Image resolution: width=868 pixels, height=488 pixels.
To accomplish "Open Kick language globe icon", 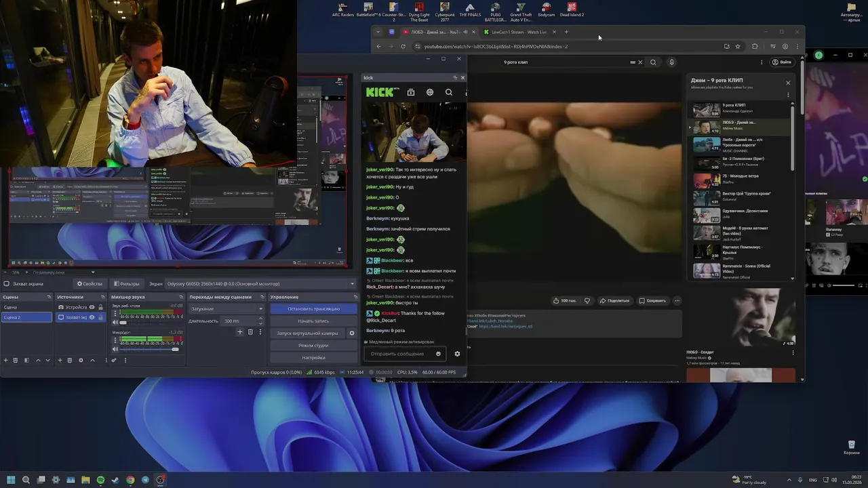I will click(430, 92).
